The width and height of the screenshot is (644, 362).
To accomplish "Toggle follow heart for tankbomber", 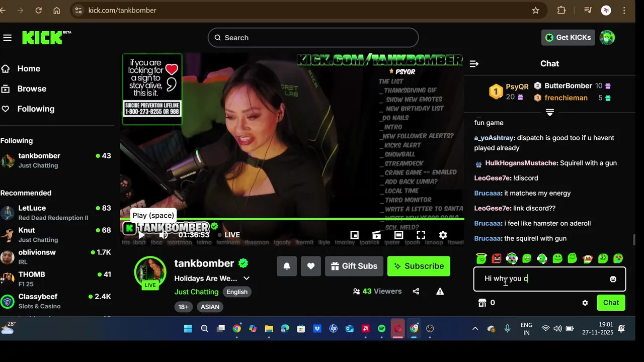I will click(x=311, y=266).
